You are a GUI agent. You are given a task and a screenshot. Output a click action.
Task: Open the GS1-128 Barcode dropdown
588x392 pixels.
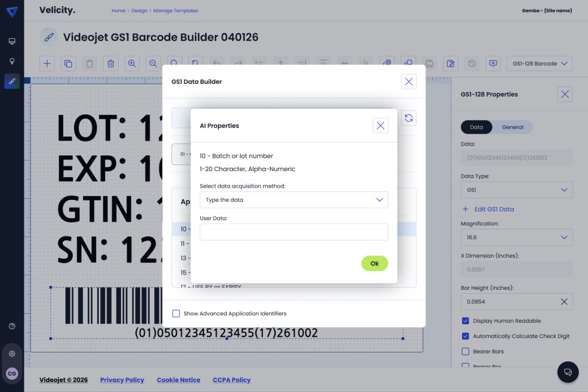[x=539, y=63]
